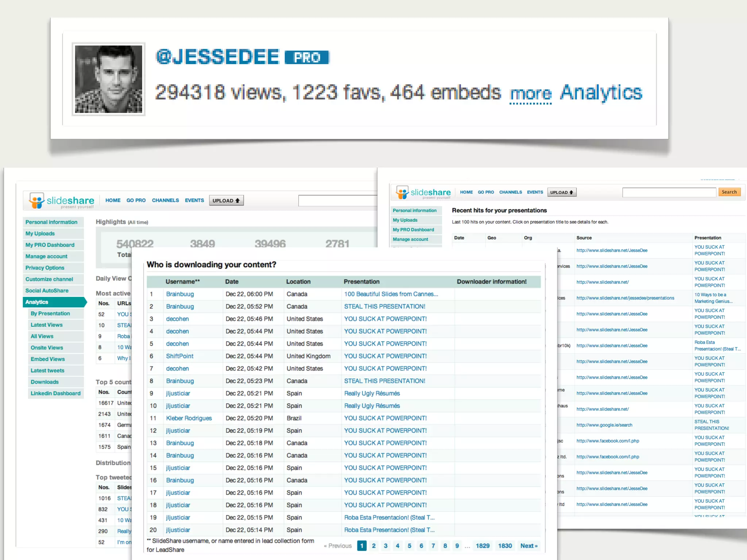This screenshot has width=747, height=560.
Task: Click the search input field at top right
Action: tap(669, 192)
